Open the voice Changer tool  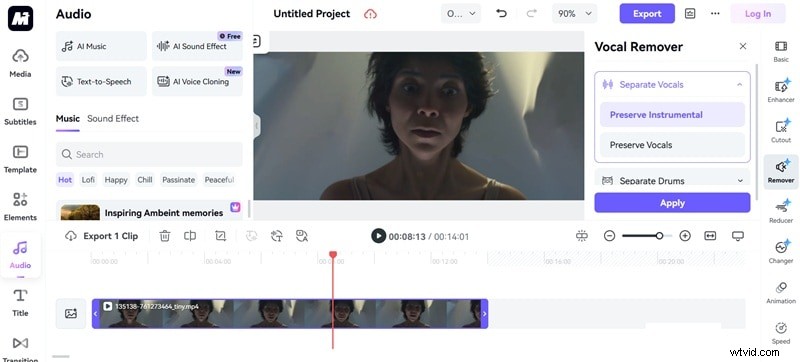[x=781, y=252]
